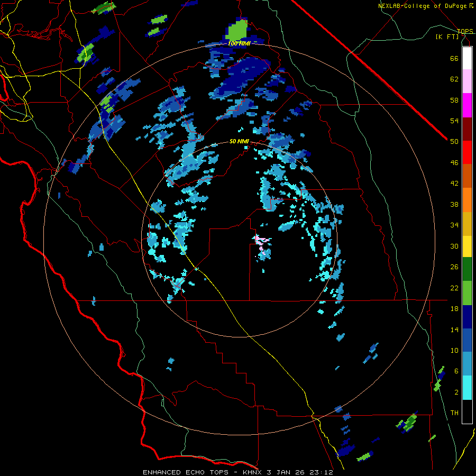Select the dark red legend swatch
Screen dimensions: 476x476
pos(467,129)
